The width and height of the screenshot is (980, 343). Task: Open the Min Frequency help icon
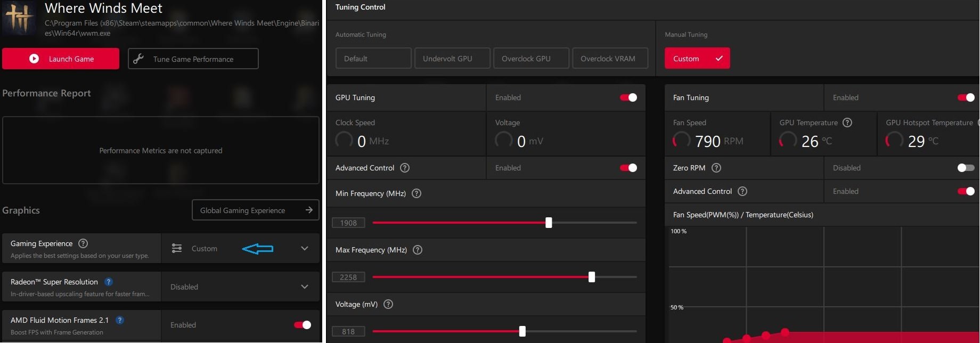[x=416, y=193]
